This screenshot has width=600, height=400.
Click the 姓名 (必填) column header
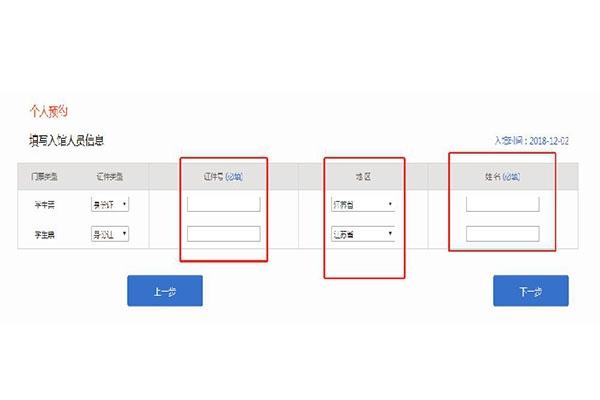502,176
